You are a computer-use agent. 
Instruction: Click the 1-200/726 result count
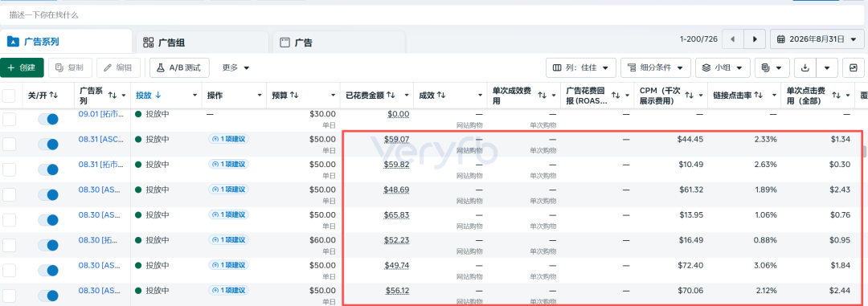tap(698, 39)
